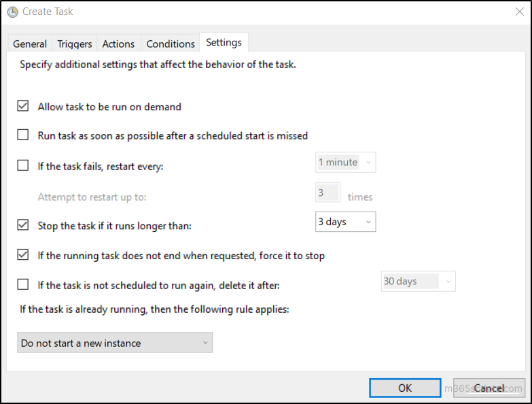Open the Triggers tab
The width and height of the screenshot is (532, 404).
(75, 44)
